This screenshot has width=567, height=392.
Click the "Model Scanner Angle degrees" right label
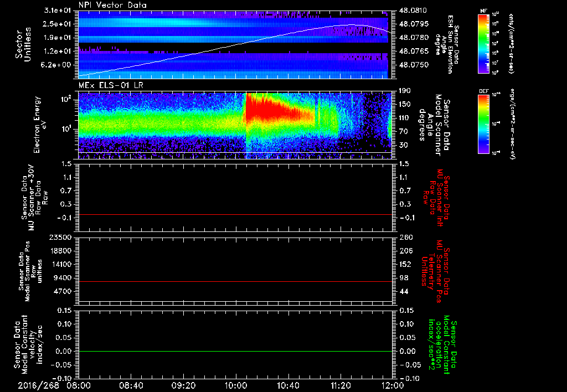pos(434,125)
